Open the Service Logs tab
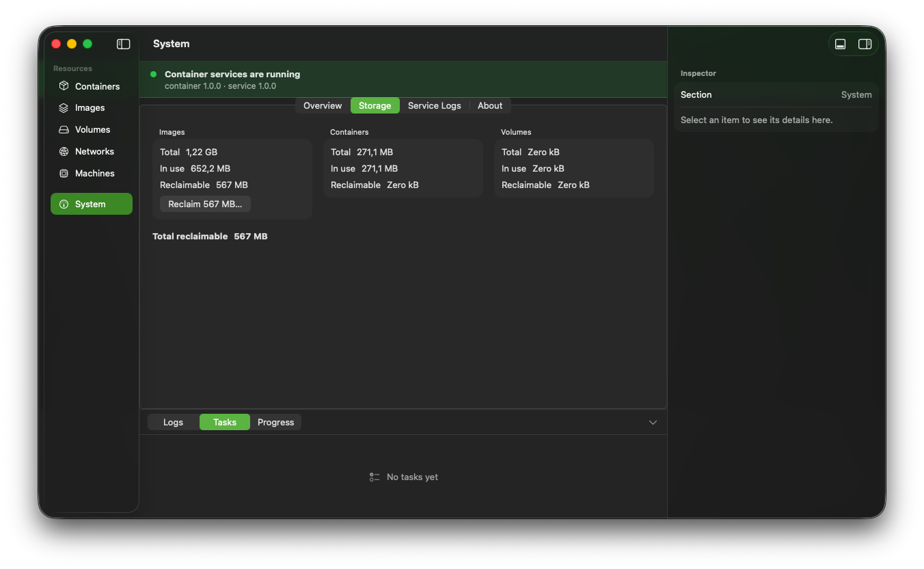Viewport: 924px width, 569px height. tap(434, 105)
